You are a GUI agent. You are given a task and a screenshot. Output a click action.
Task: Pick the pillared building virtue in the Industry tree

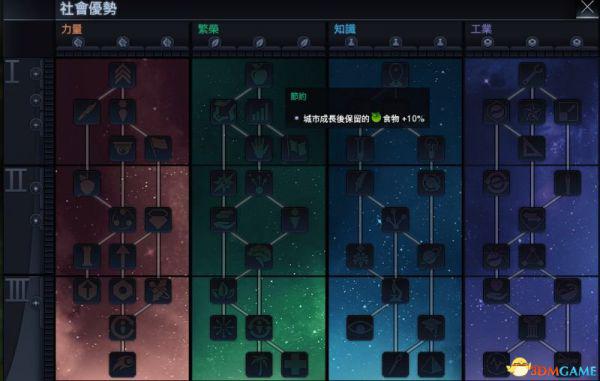tap(532, 328)
